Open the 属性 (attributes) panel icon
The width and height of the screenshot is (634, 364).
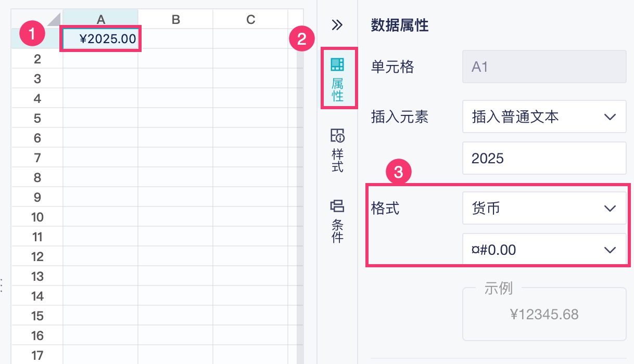(338, 78)
